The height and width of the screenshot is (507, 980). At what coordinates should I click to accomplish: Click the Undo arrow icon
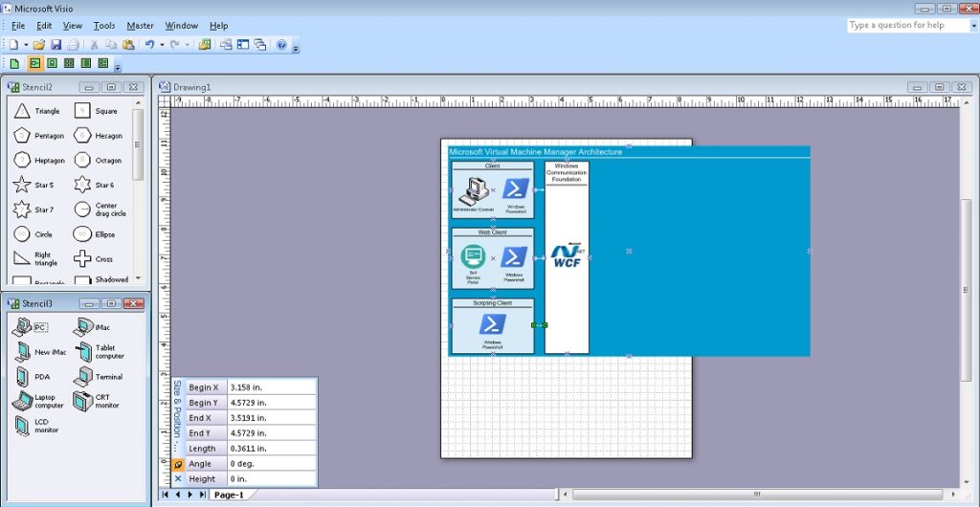[x=149, y=45]
